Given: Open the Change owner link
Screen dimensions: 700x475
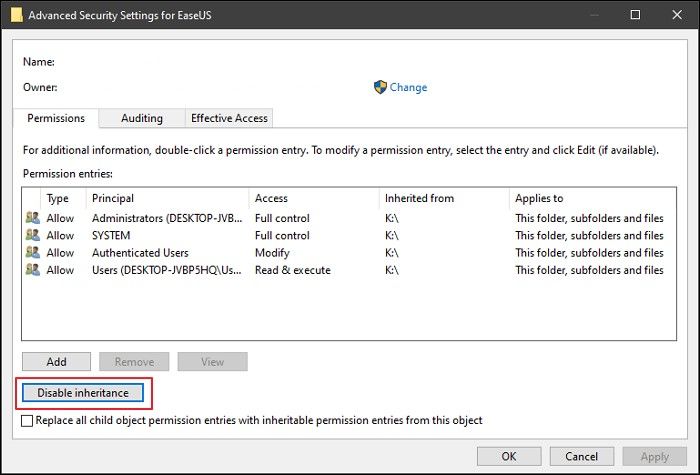Looking at the screenshot, I should point(408,88).
